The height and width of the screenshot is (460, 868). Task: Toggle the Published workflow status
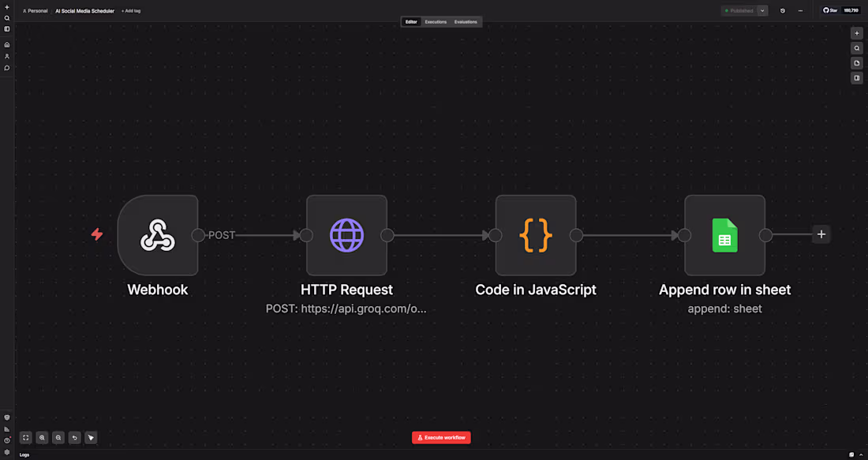coord(740,10)
